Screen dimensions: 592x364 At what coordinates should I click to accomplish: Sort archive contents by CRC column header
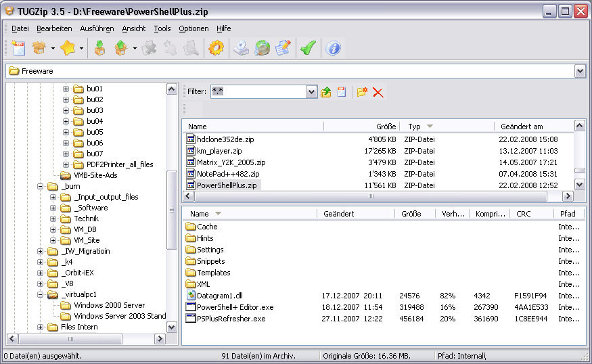tap(532, 214)
